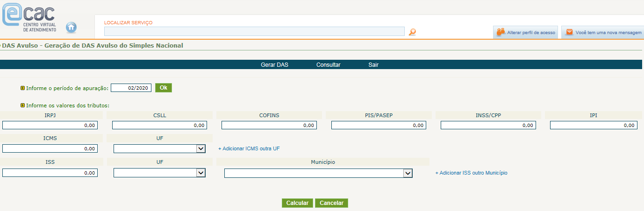This screenshot has height=211, width=644.
Task: Go to the home page icon
Action: (72, 27)
